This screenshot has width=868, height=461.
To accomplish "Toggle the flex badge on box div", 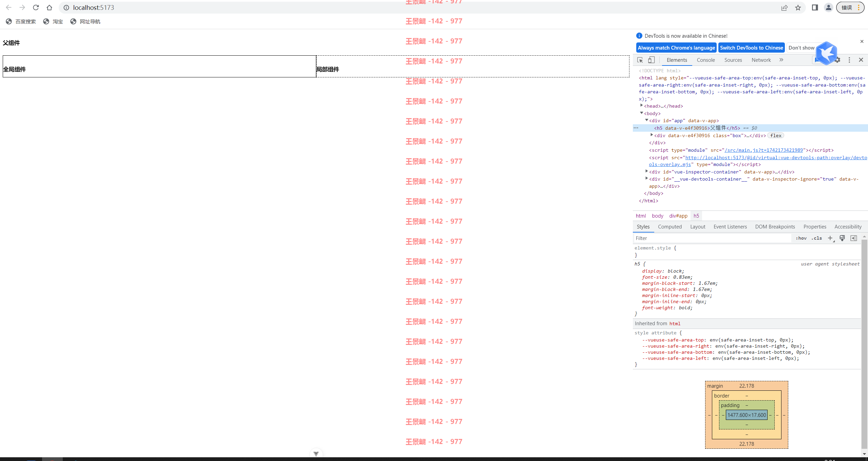I will coord(776,135).
